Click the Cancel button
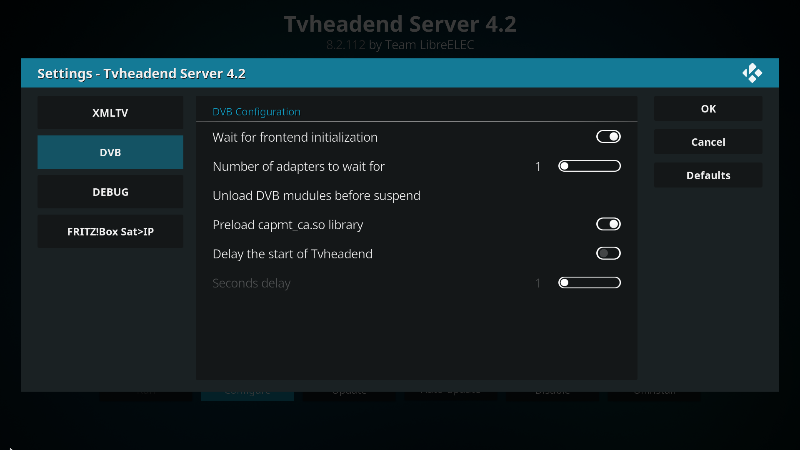 (x=708, y=142)
